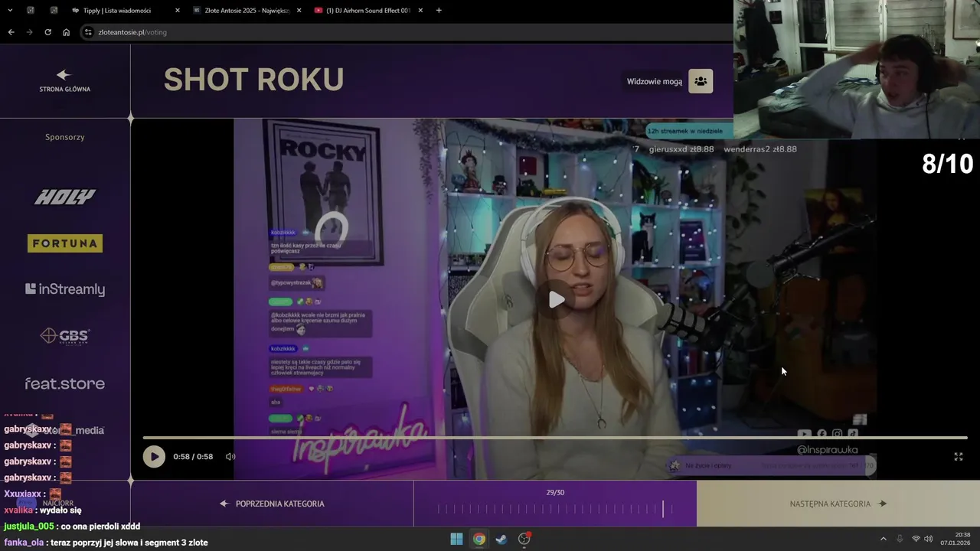
Task: Click chat message from fanka_ola
Action: [106, 543]
